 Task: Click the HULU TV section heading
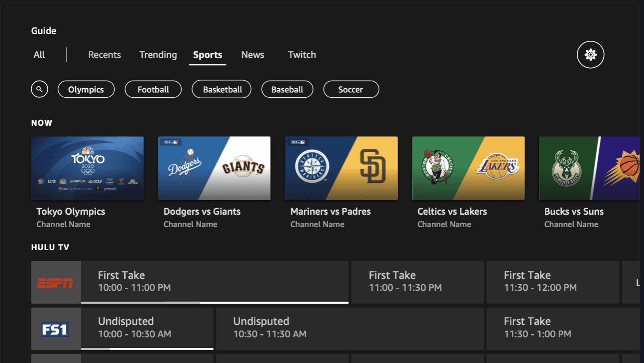50,247
